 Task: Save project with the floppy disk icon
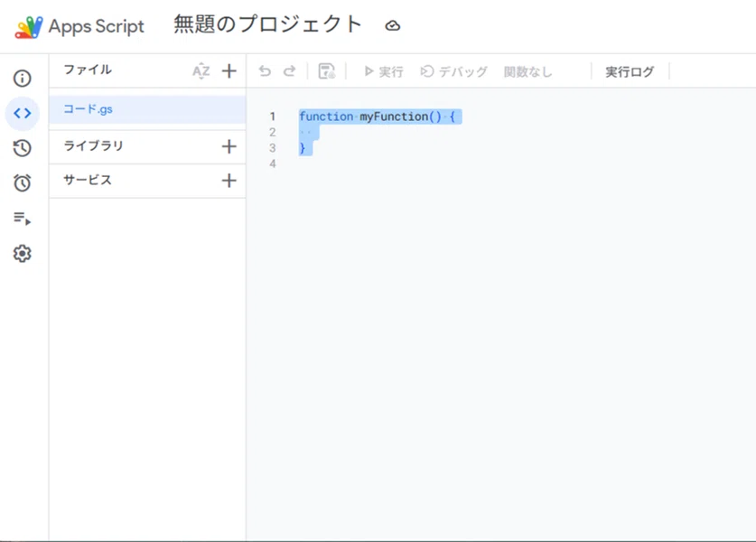pos(327,71)
